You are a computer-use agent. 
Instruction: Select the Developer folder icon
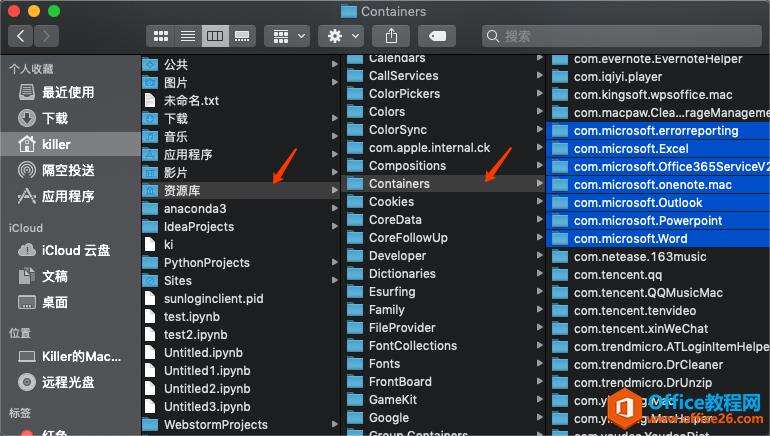[x=355, y=256]
